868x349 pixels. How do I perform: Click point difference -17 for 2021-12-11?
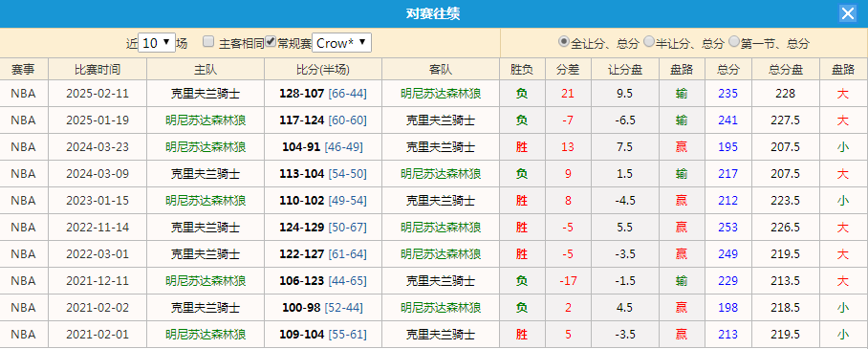coord(568,281)
